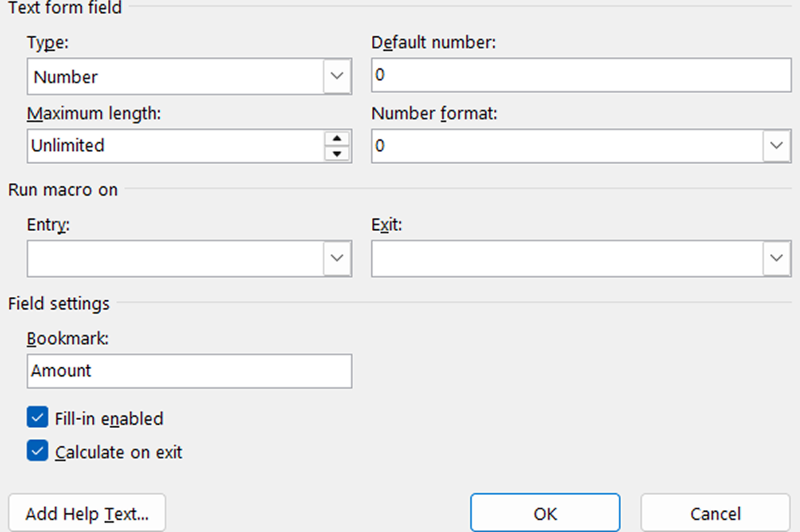Increase Maximum length with up arrow

point(338,139)
